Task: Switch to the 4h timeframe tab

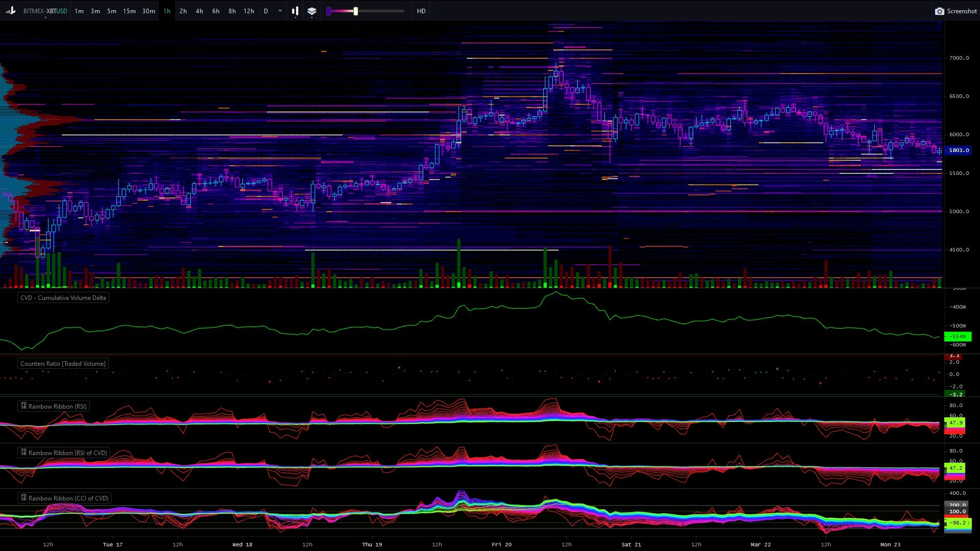Action: coord(199,11)
